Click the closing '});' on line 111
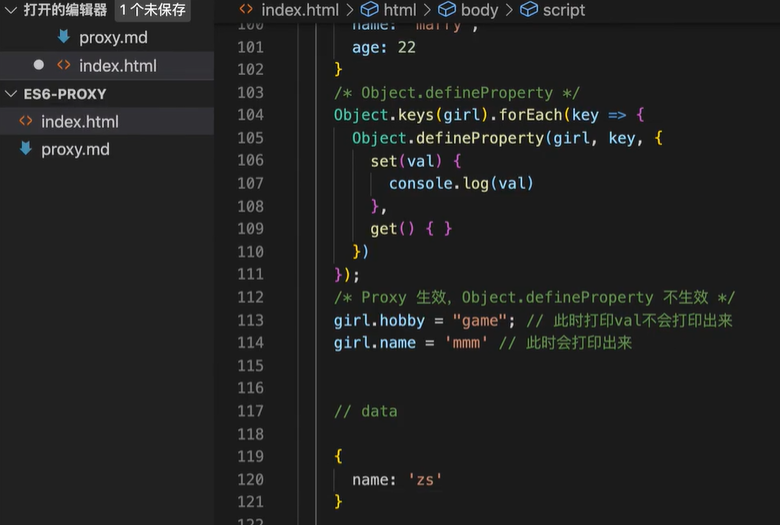780x525 pixels. pyautogui.click(x=347, y=275)
